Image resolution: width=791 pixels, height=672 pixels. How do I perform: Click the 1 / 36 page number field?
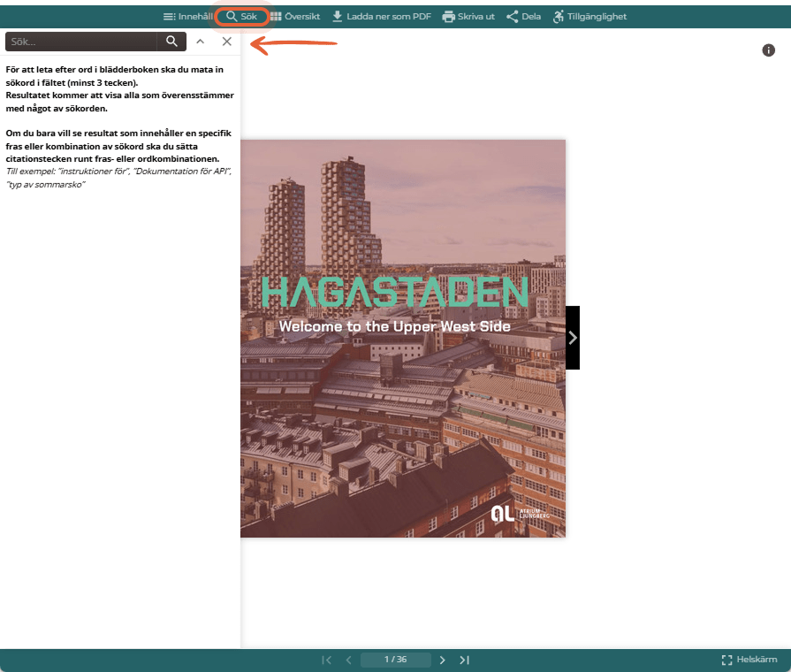[396, 660]
